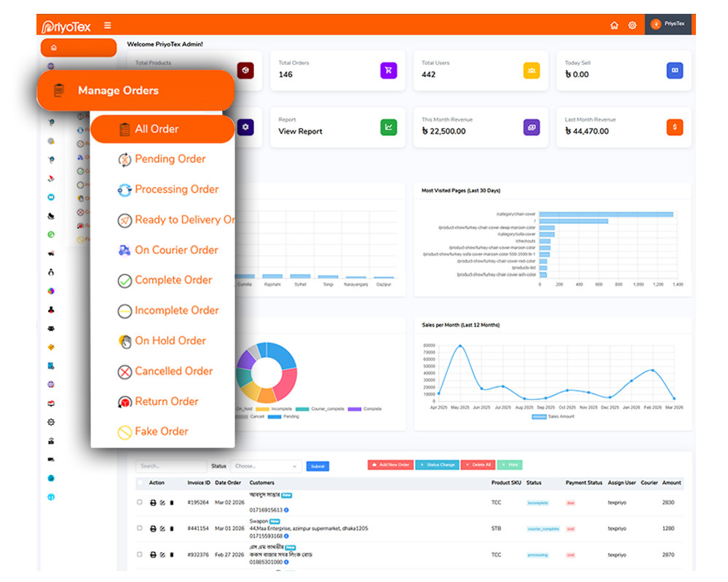The image size is (728, 582).
Task: Click the Pending legend swatch under the donut chart
Action: coord(275,416)
